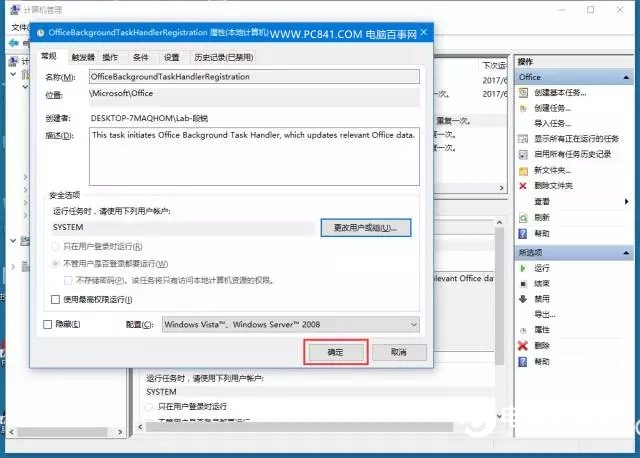
Task: Click the horizontal scrollbar of the details pane
Action: coord(299,427)
